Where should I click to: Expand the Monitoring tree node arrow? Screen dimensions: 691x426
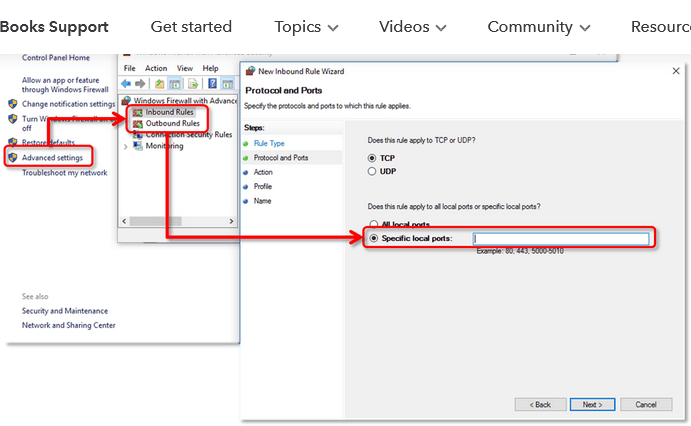(126, 146)
